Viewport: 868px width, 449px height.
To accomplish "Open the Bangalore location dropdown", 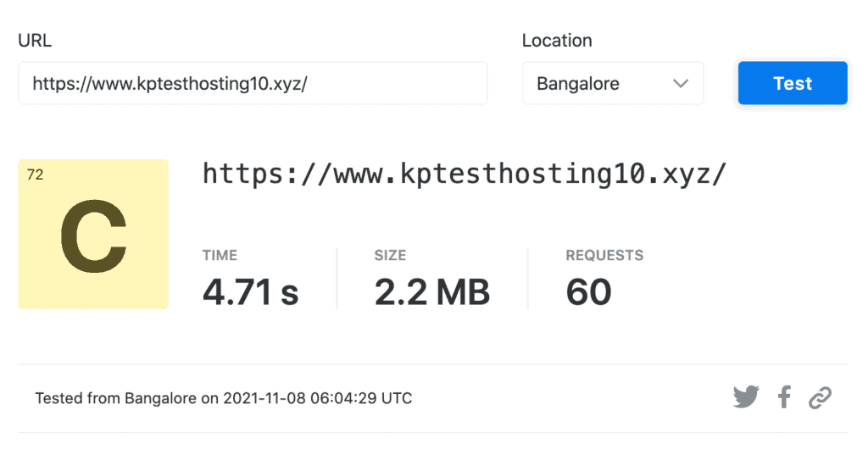I will pyautogui.click(x=612, y=83).
